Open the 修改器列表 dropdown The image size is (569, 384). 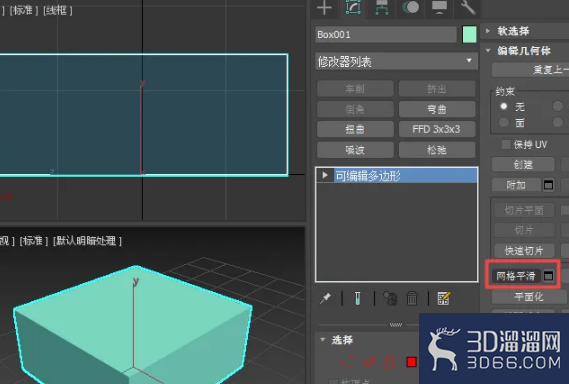[397, 61]
